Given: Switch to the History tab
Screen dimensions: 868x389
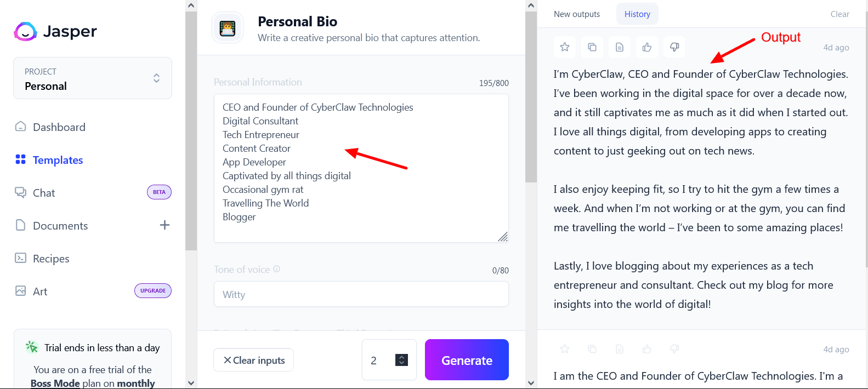Looking at the screenshot, I should coord(637,14).
